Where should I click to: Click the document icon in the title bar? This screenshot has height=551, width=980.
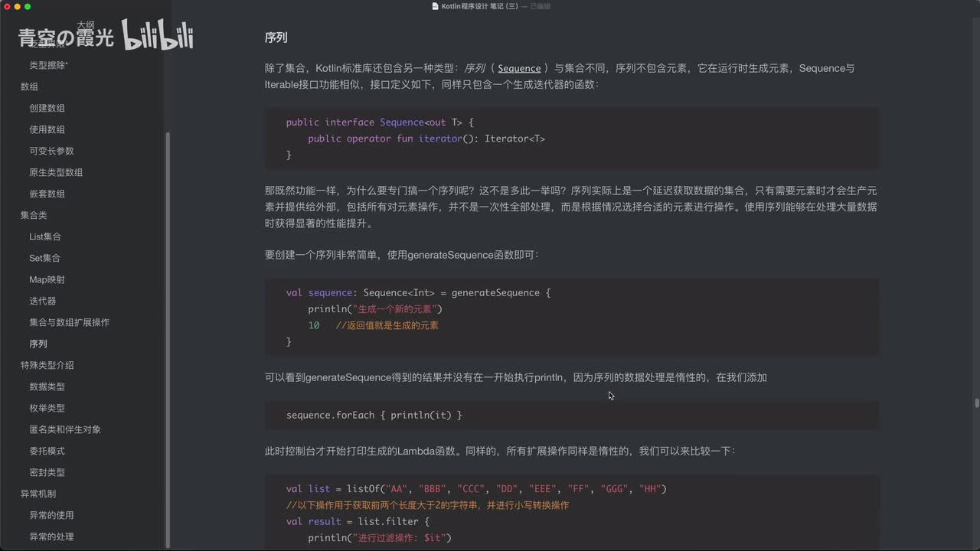tap(435, 6)
